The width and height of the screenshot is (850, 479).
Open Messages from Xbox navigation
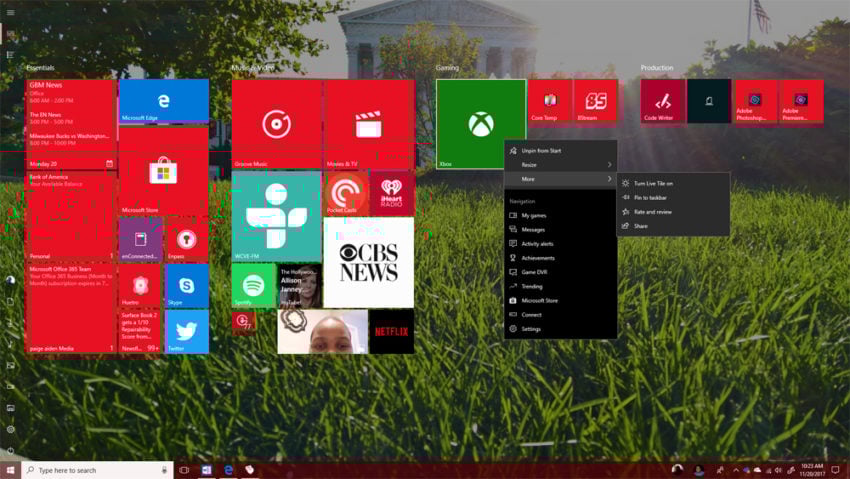[561, 230]
